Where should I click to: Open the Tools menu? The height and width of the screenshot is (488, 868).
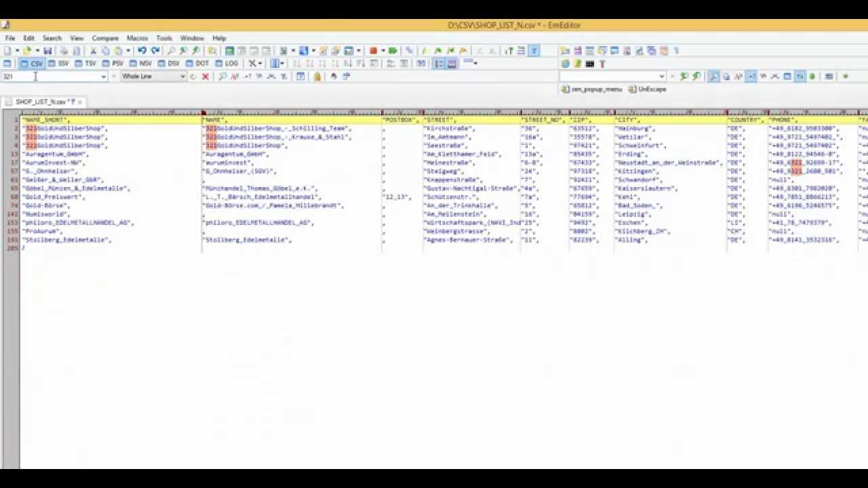(x=164, y=38)
